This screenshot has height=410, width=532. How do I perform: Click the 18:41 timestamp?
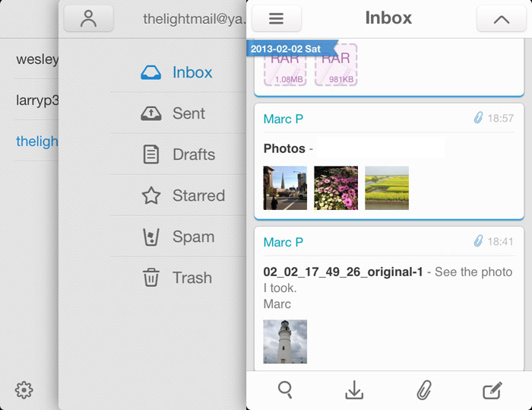(x=500, y=242)
